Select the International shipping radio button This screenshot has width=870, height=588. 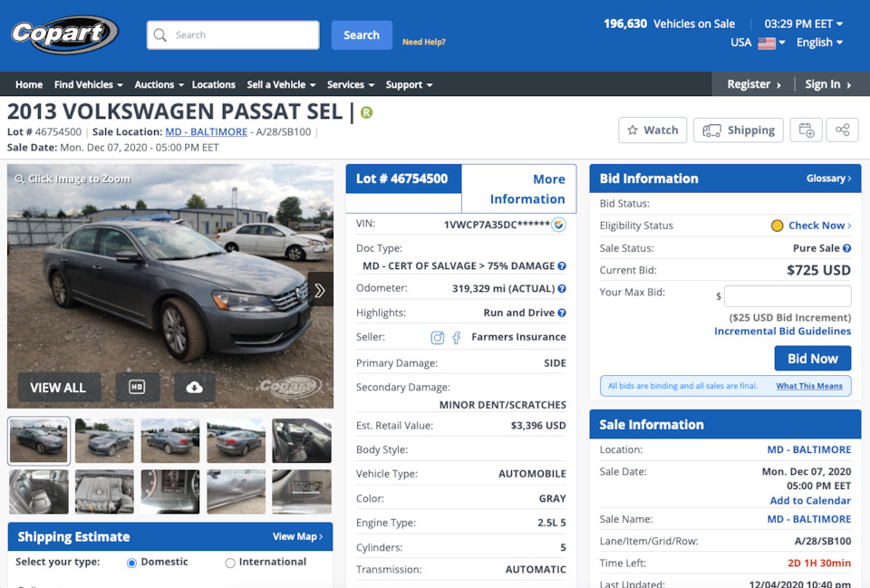229,563
